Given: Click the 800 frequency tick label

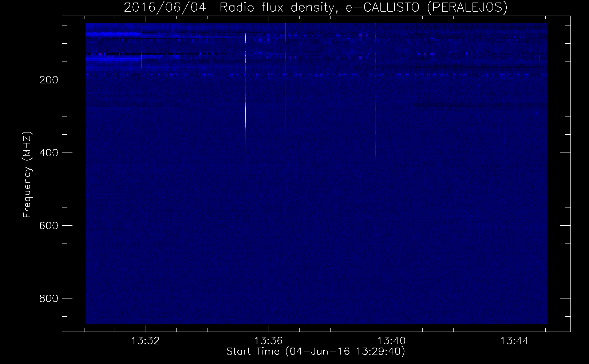Looking at the screenshot, I should coord(48,298).
